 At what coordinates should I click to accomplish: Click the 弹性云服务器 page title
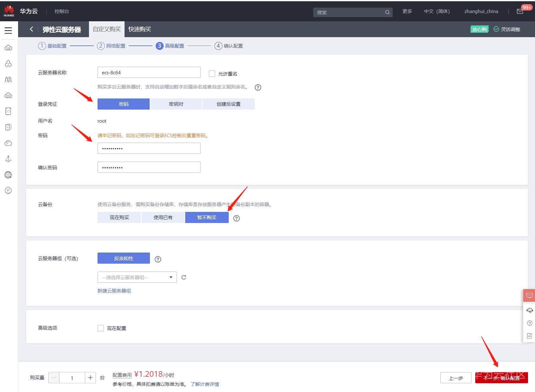coord(62,30)
